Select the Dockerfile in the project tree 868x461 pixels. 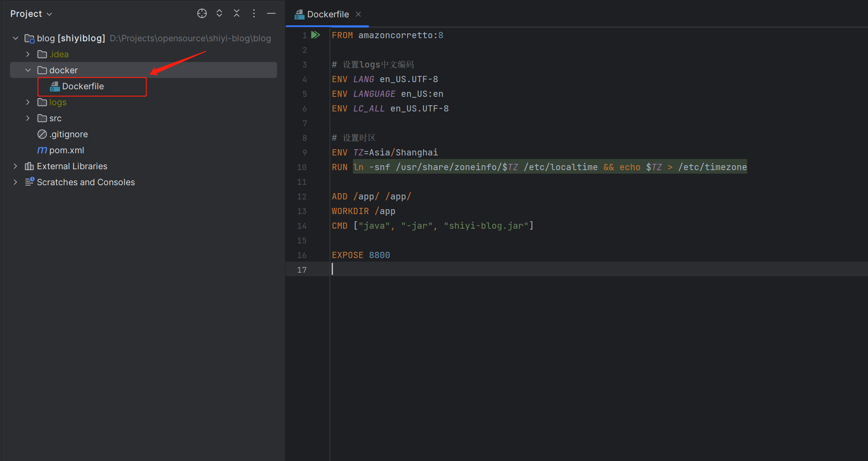83,86
